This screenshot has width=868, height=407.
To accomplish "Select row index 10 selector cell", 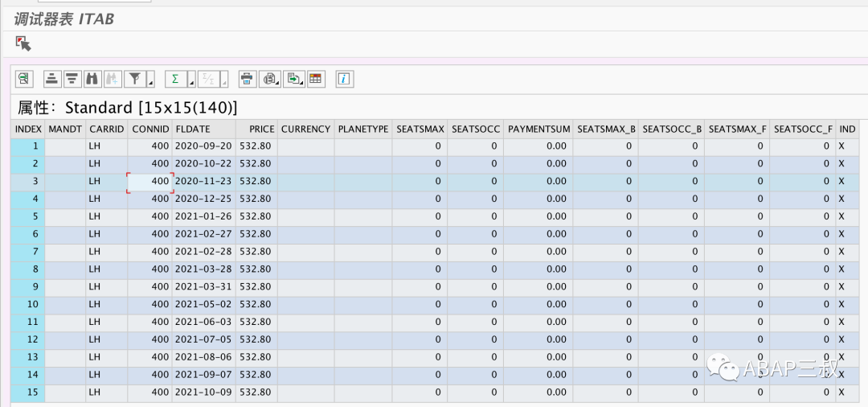I will 28,304.
